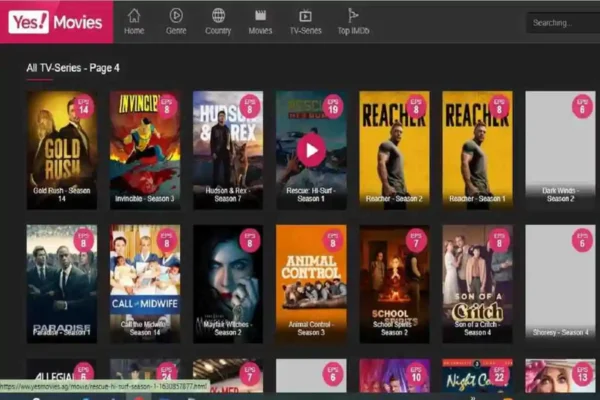
Task: Open the Top IMDb list
Action: 353,22
